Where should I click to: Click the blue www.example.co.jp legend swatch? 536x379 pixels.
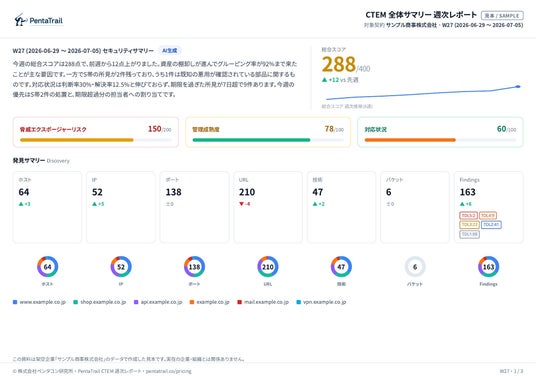point(15,302)
